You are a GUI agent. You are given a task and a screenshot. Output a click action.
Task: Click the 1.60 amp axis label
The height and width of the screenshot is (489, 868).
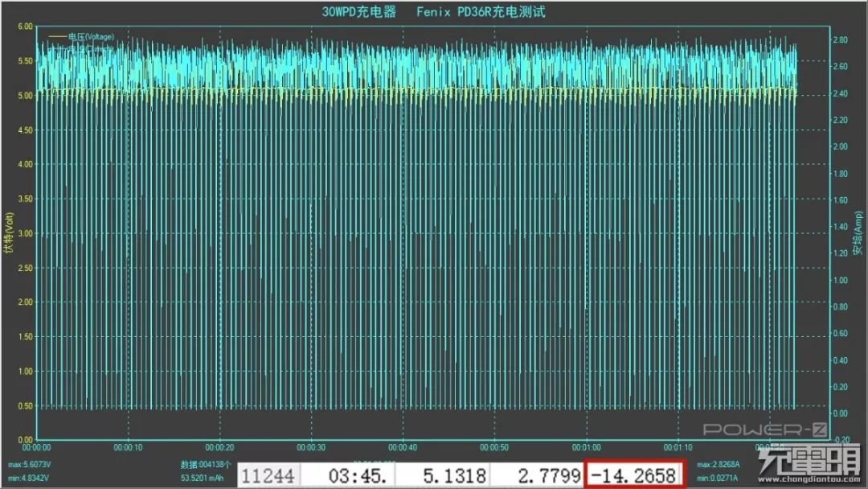(x=841, y=200)
